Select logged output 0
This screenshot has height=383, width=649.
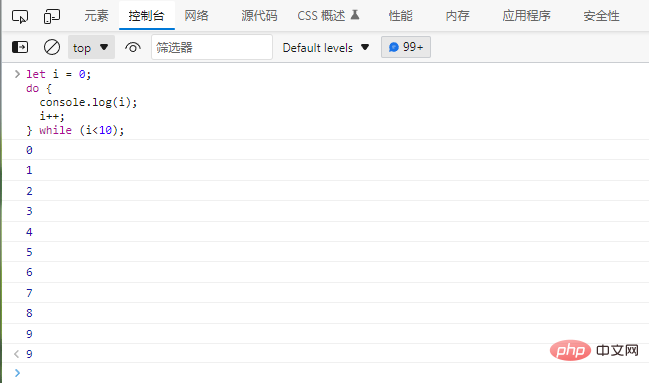coord(29,150)
